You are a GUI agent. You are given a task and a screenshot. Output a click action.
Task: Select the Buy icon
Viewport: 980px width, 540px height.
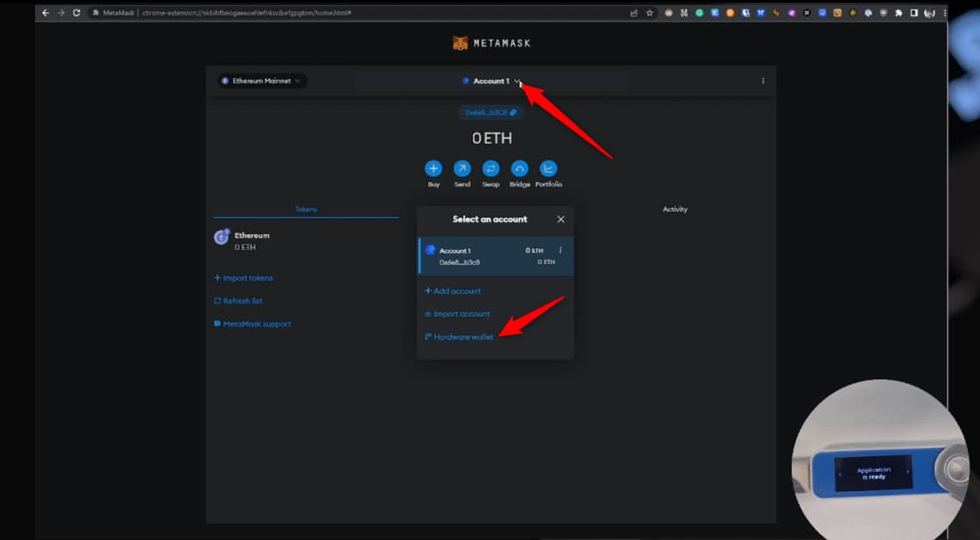click(x=433, y=168)
